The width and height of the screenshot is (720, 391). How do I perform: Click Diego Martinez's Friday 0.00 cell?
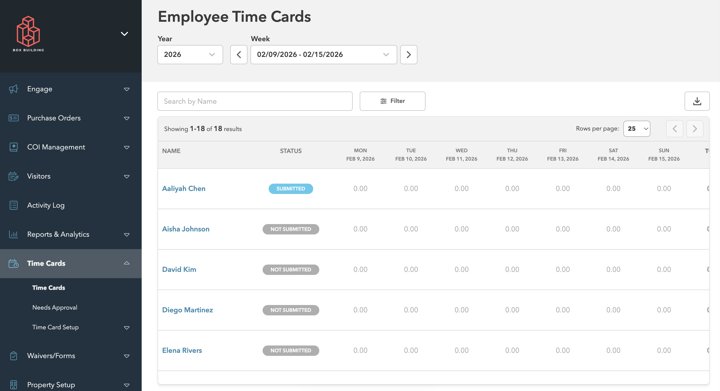[x=563, y=310]
